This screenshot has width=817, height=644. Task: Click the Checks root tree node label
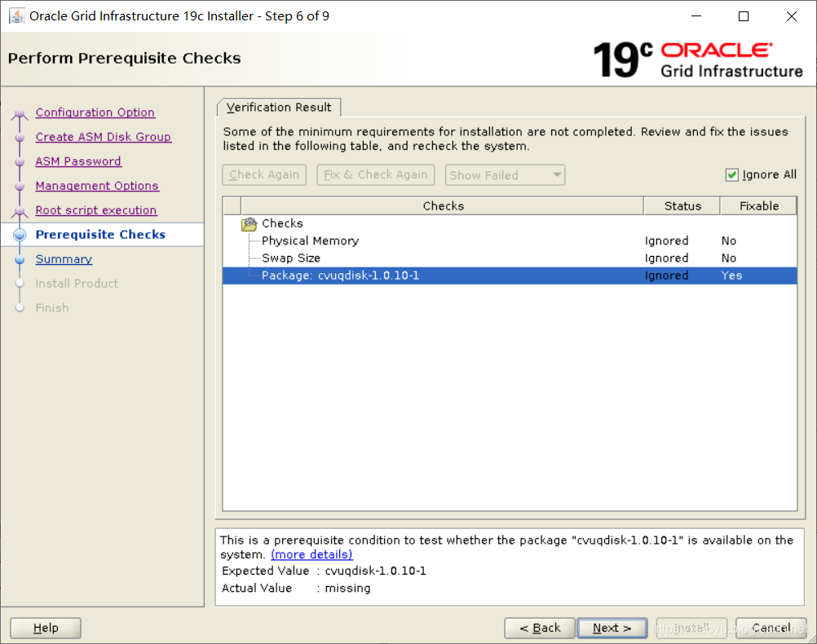(282, 223)
